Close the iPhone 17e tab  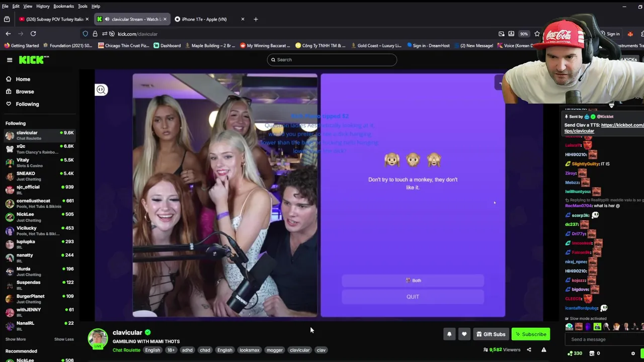(x=243, y=19)
